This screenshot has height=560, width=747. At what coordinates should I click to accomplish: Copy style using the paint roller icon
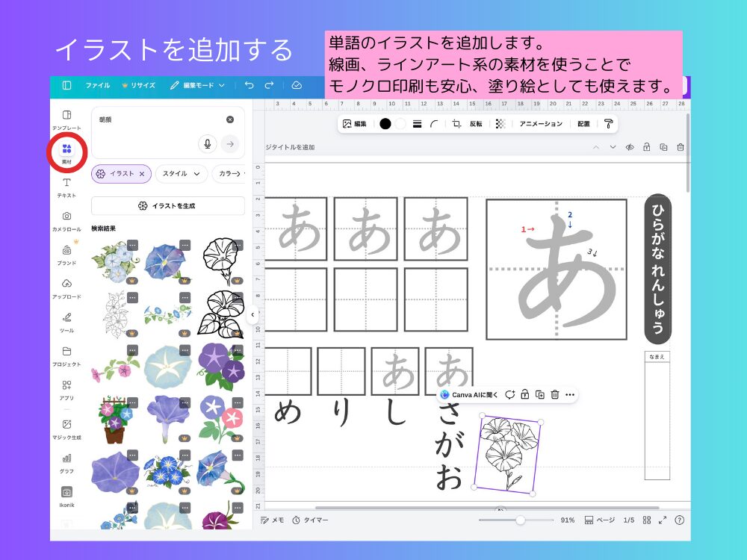coord(609,125)
